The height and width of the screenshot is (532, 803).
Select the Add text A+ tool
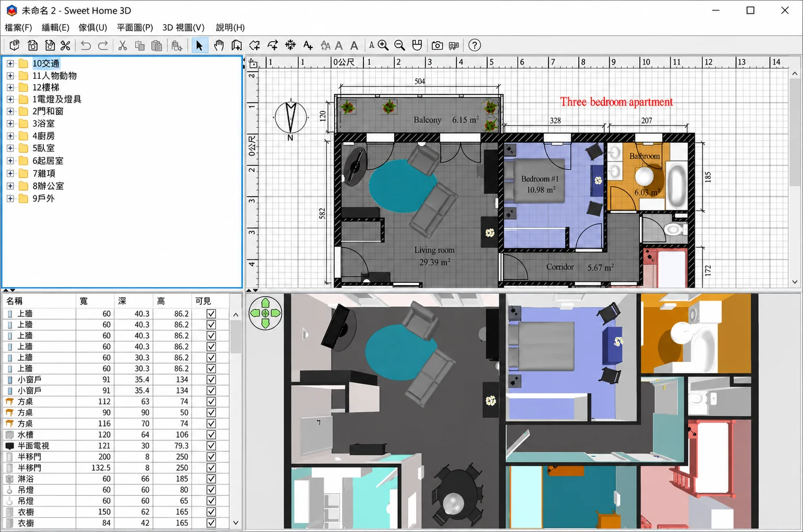(308, 45)
